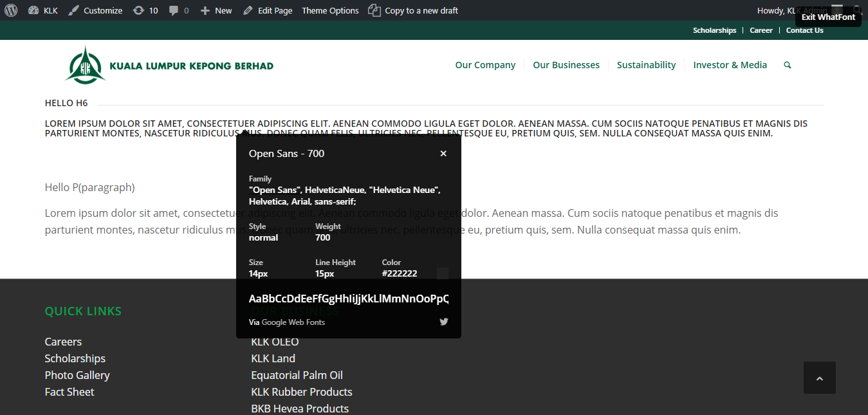Click the header search magnifier icon
The width and height of the screenshot is (868, 415).
coord(788,65)
